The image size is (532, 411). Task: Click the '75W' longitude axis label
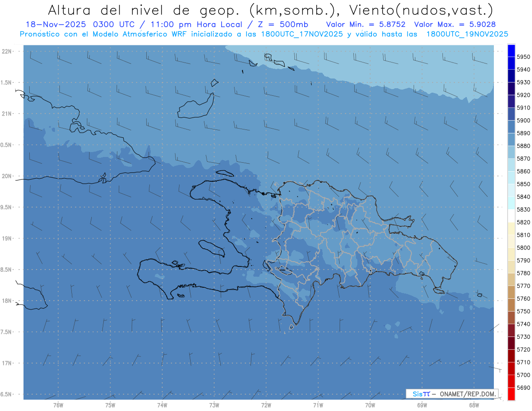point(110,405)
